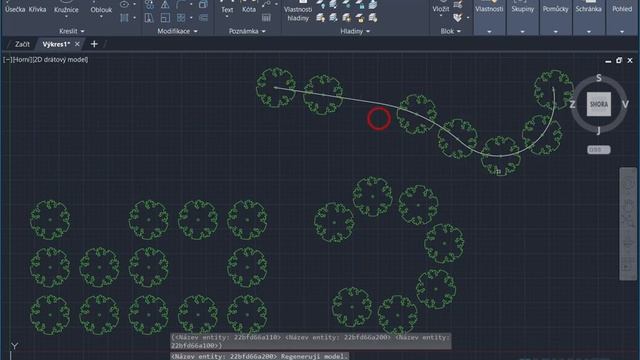The width and height of the screenshot is (640, 360).
Task: Click the Vložit insert block tool
Action: click(441, 9)
